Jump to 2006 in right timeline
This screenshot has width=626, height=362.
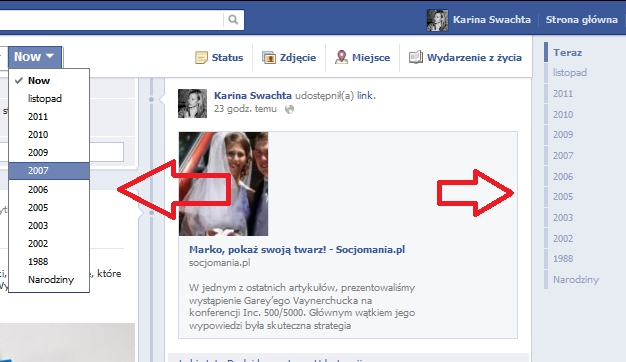(x=563, y=176)
